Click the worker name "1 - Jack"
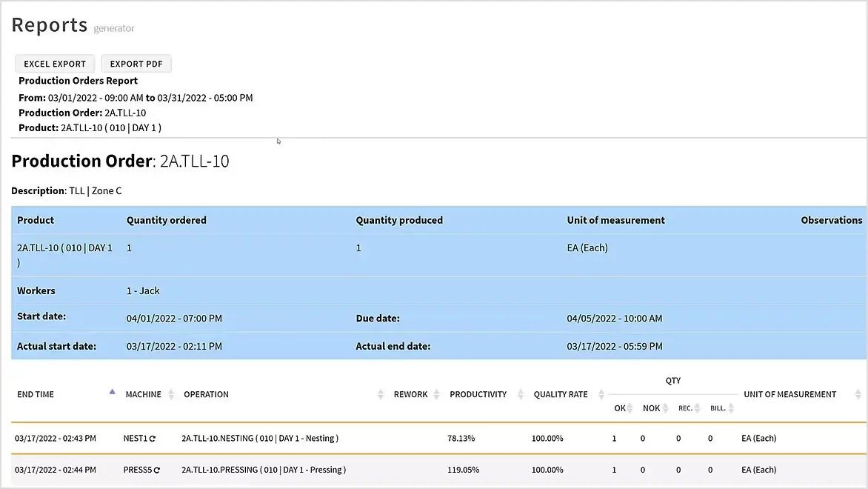 pos(143,290)
